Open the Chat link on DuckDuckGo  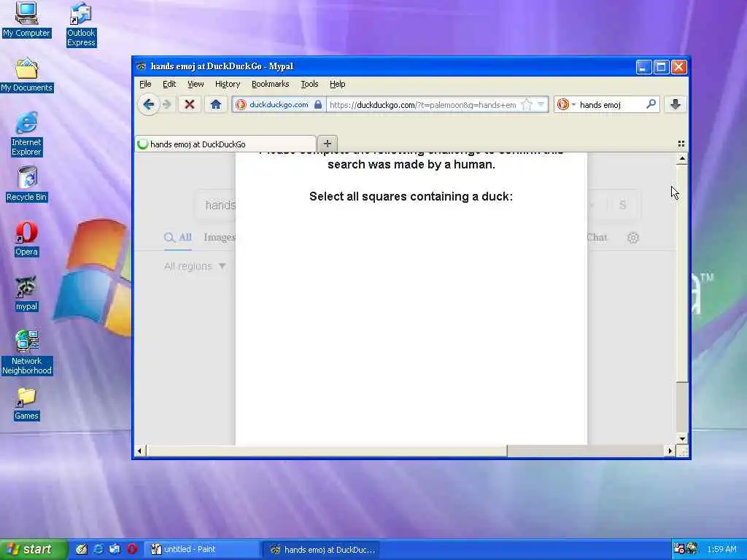(597, 237)
